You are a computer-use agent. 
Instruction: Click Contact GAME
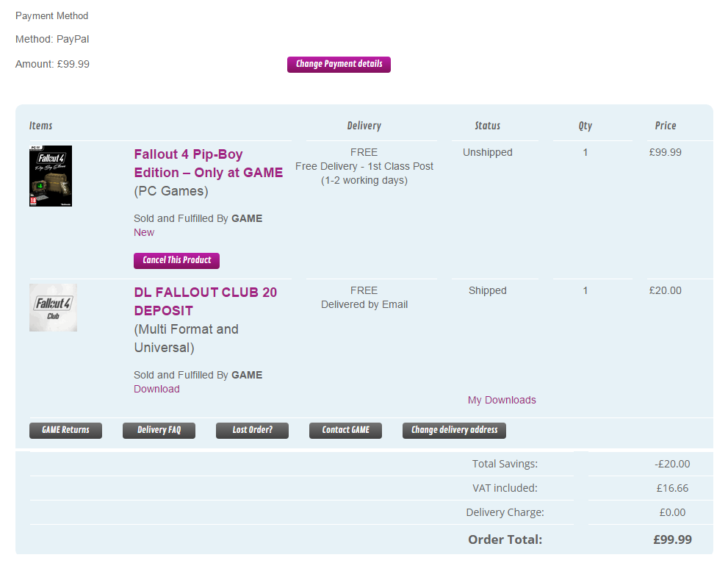[345, 430]
